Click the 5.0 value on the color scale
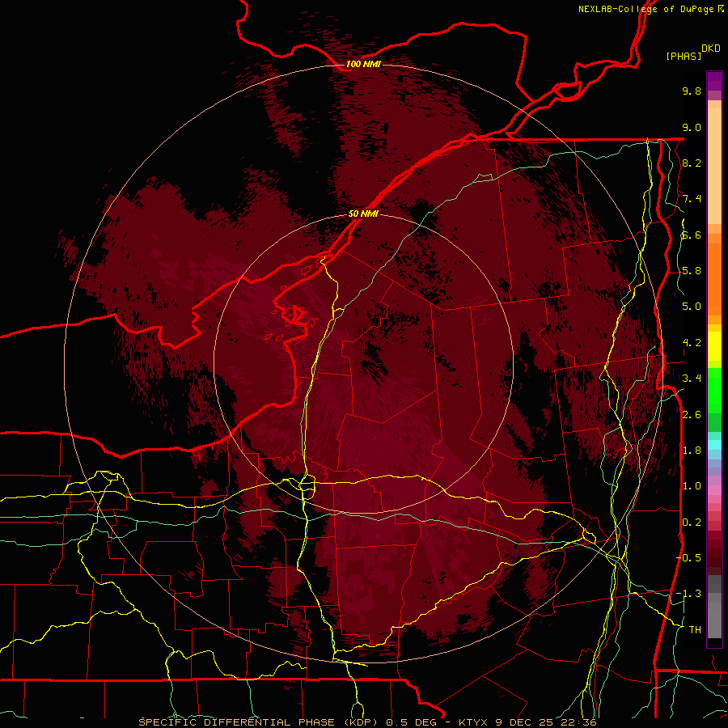728x728 pixels. pyautogui.click(x=692, y=307)
